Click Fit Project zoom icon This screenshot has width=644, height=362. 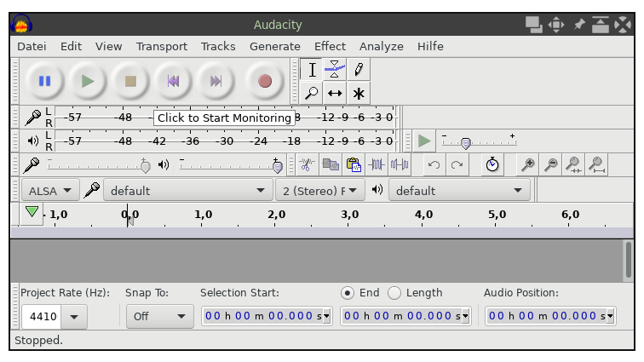pos(596,164)
